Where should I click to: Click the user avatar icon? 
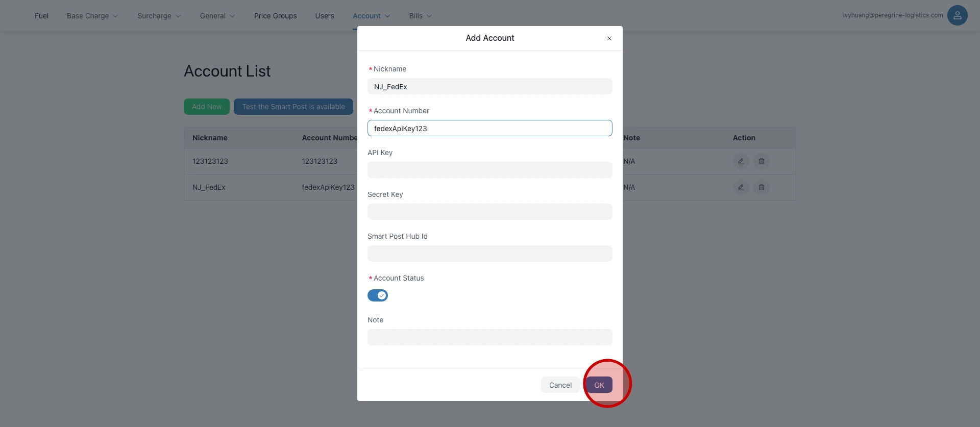click(957, 15)
